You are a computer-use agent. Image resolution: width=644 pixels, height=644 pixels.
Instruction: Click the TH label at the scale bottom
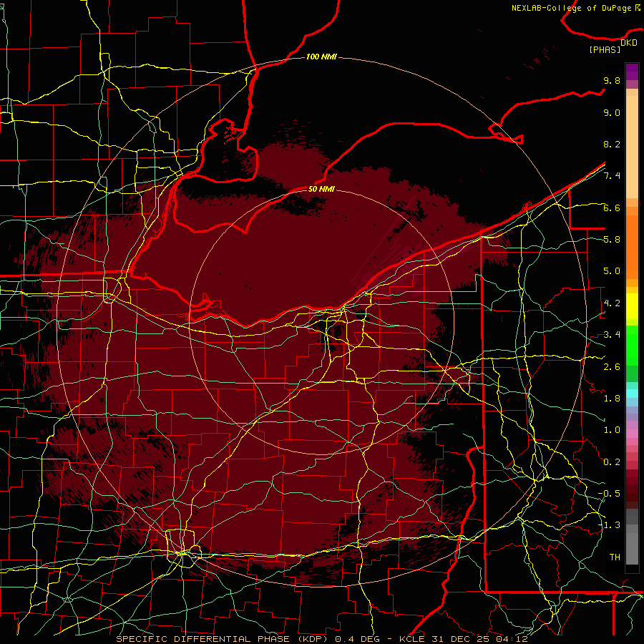tap(615, 557)
